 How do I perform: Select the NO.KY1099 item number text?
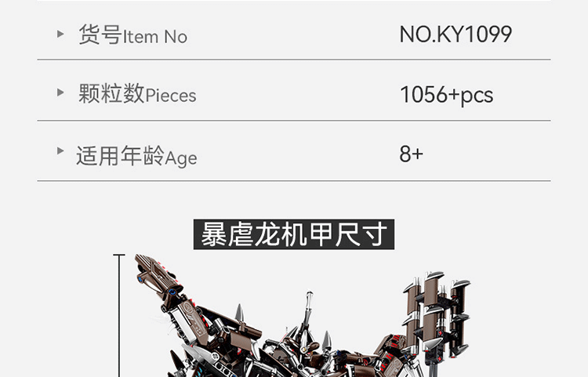(x=456, y=34)
